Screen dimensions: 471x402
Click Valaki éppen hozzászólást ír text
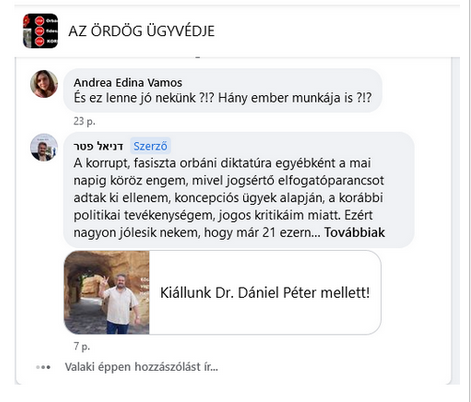(x=141, y=367)
